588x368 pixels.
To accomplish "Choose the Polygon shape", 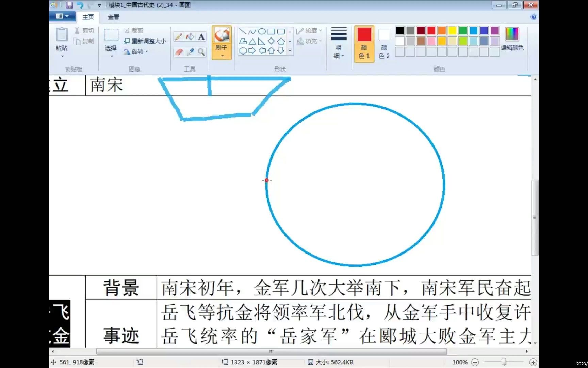I will click(x=243, y=41).
